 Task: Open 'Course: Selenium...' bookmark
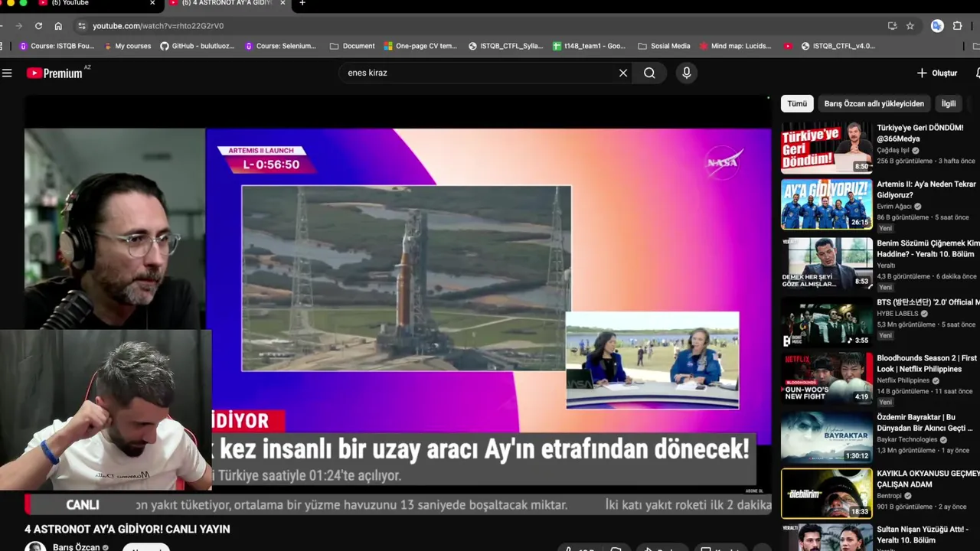(280, 46)
